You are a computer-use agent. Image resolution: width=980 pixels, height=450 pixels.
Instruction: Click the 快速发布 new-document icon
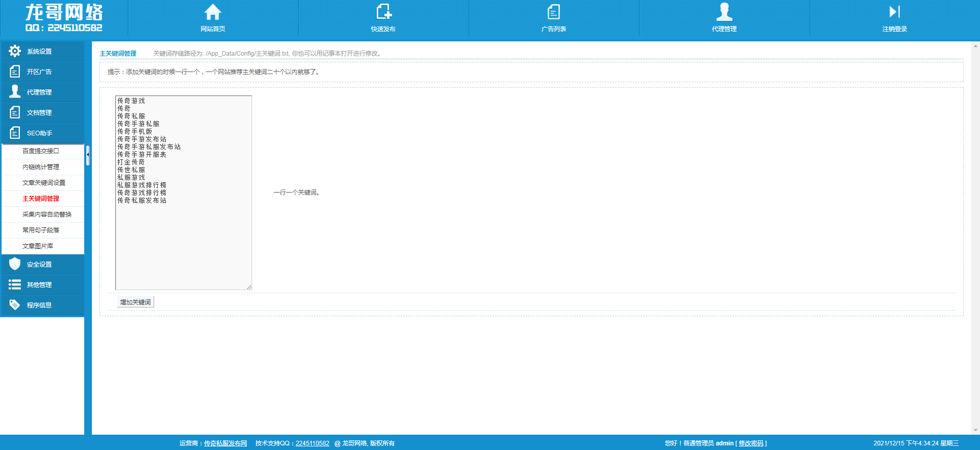[x=383, y=12]
